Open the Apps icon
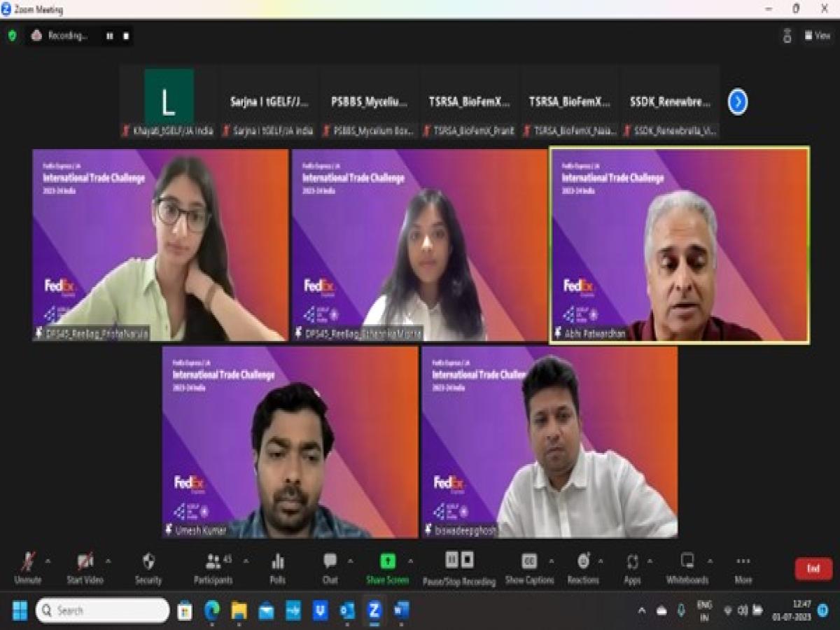Screen dimensions: 840x630 [633, 568]
